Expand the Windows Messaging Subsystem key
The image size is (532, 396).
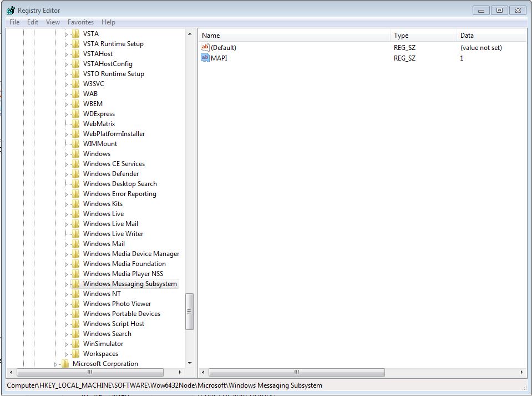66,284
